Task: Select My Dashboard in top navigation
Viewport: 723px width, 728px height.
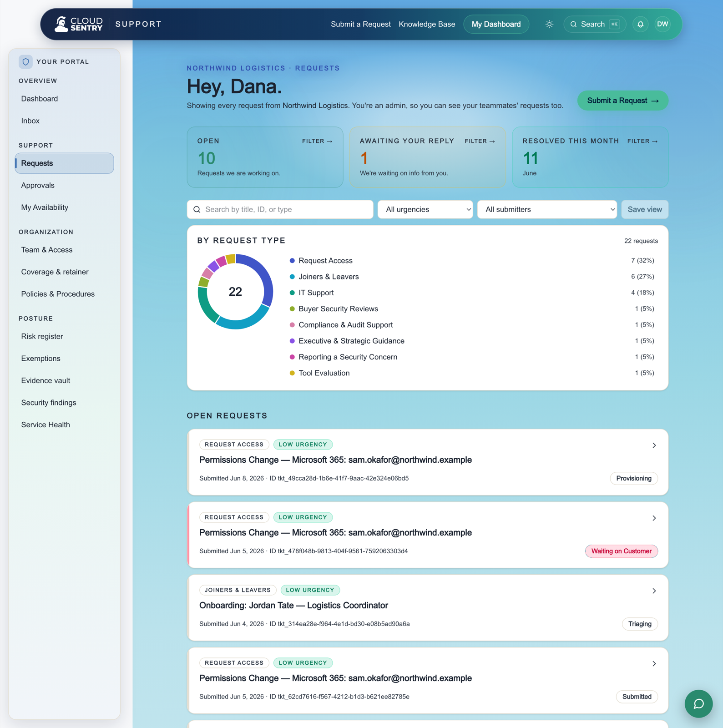Action: click(496, 24)
